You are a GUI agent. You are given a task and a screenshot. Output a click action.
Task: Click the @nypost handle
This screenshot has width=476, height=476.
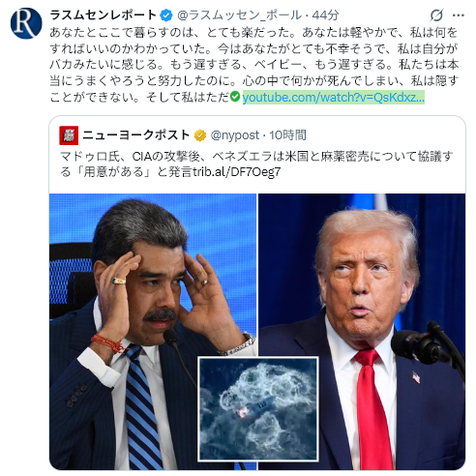(235, 135)
